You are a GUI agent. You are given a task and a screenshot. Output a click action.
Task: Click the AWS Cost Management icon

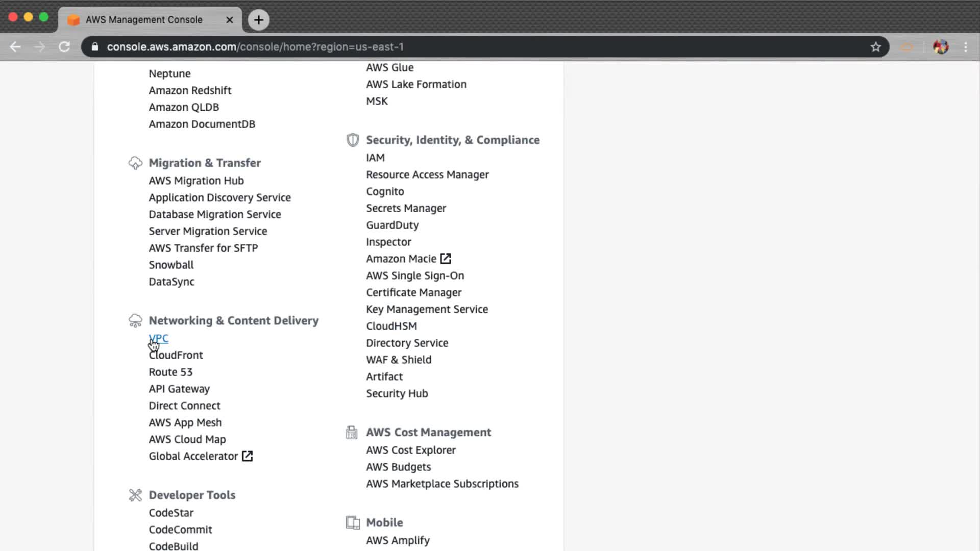(352, 432)
